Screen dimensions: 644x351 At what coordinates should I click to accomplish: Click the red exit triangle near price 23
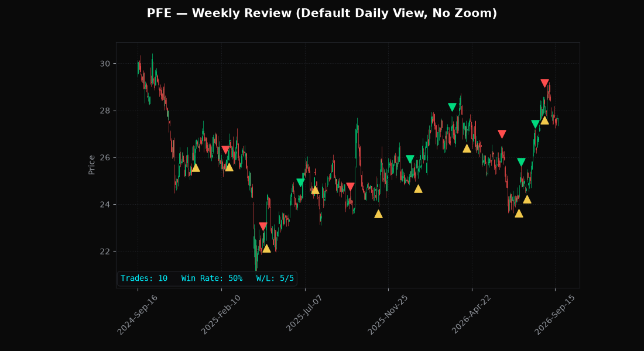(x=263, y=226)
